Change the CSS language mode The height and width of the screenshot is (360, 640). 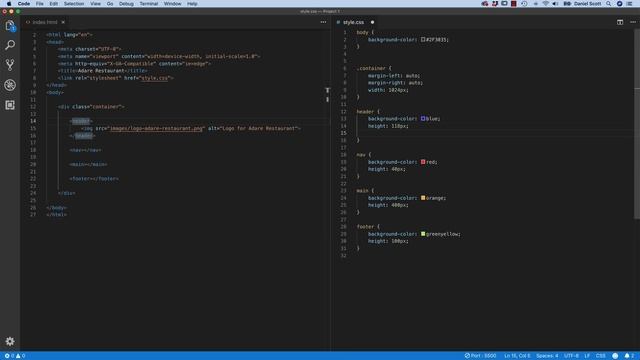click(x=600, y=356)
